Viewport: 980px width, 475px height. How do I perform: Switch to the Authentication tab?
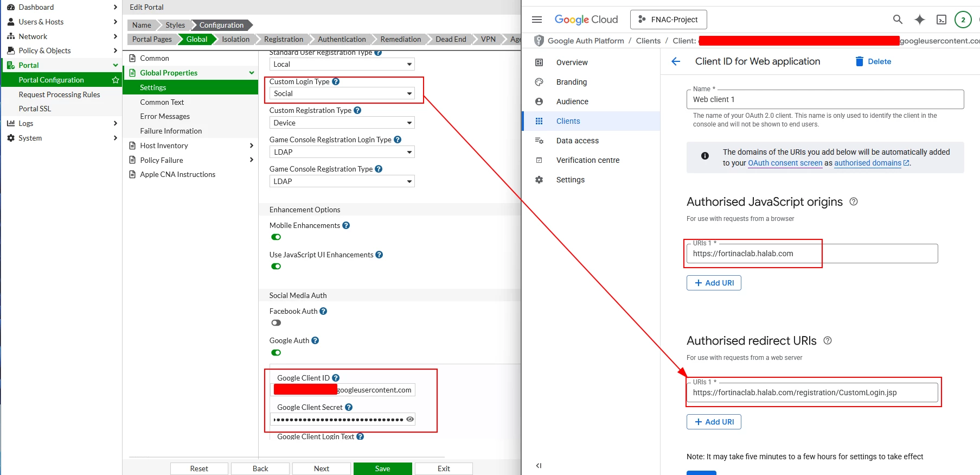[x=342, y=39]
